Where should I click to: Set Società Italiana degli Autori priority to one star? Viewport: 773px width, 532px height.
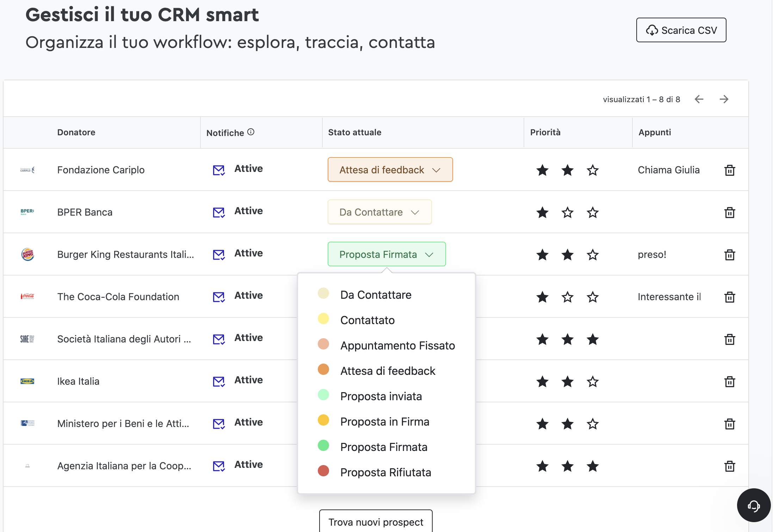[542, 339]
